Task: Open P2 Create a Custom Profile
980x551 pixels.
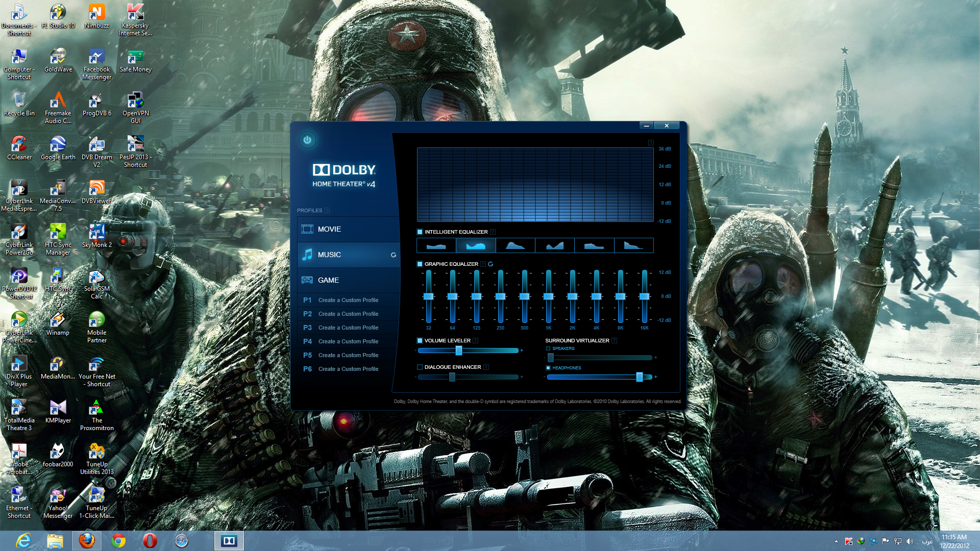Action: tap(349, 314)
